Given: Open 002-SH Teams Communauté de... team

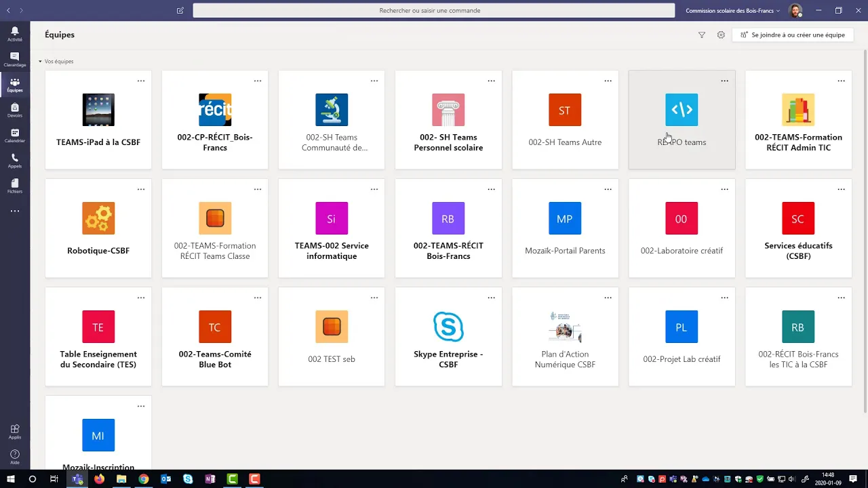Looking at the screenshot, I should pyautogui.click(x=332, y=120).
